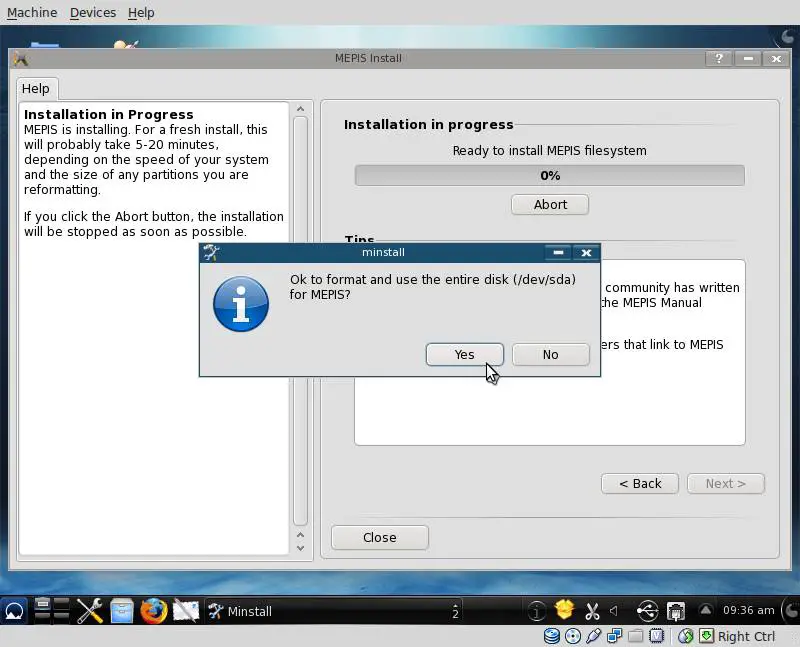This screenshot has width=800, height=647.
Task: Open the Machine menu
Action: point(32,12)
